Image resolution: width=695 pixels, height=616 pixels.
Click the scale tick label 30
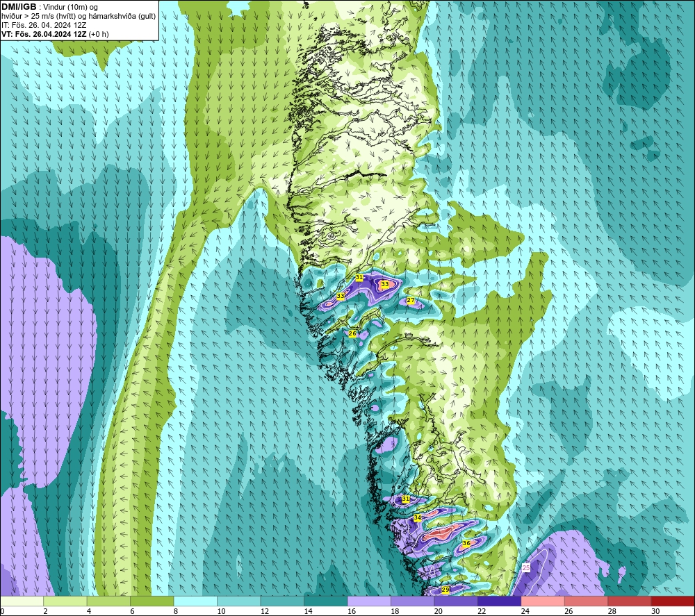click(655, 611)
